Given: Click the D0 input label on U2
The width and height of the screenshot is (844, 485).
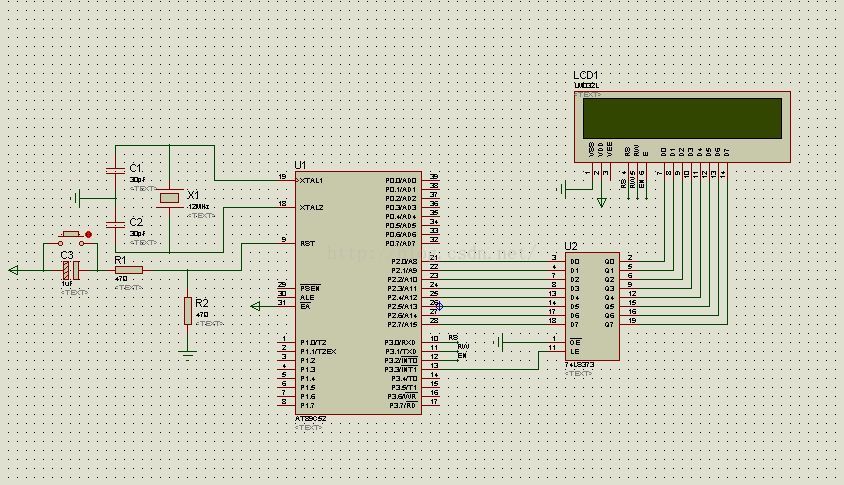Looking at the screenshot, I should 575,262.
